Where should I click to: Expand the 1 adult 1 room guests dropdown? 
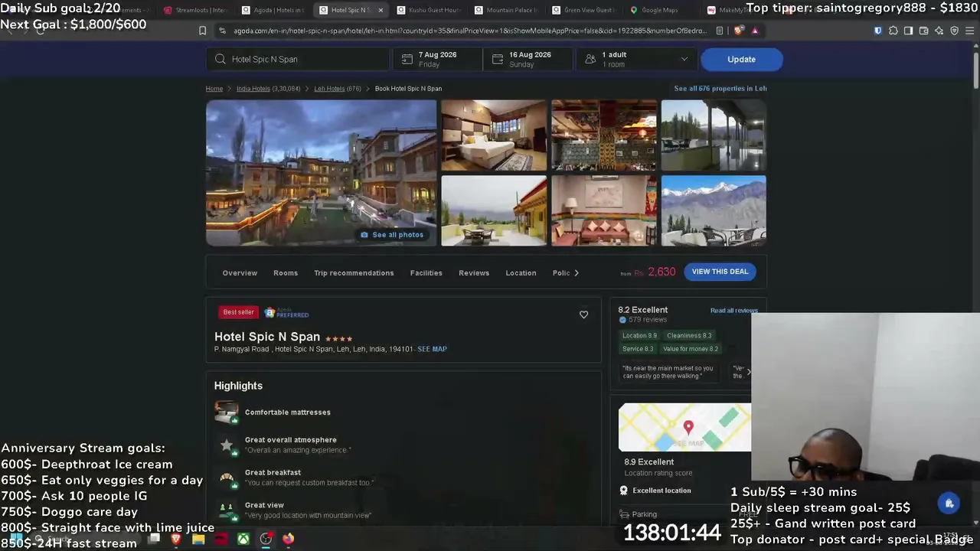[x=635, y=59]
